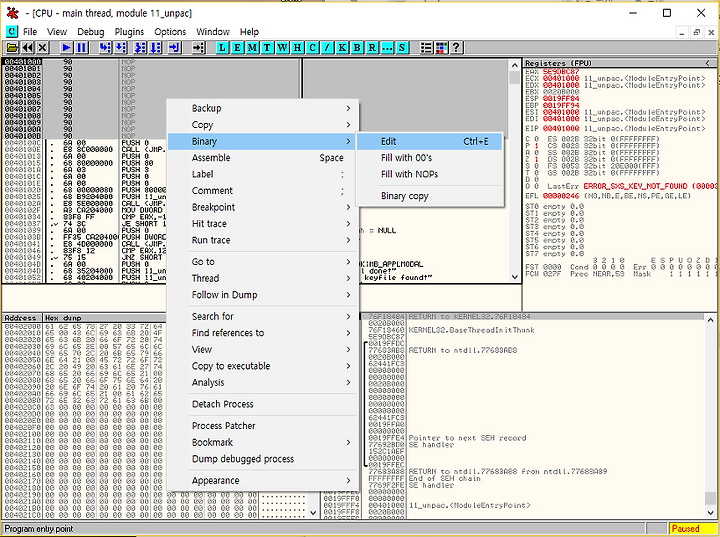Select Comment in the context menu
Screen dimensions: 720x537
click(263, 191)
